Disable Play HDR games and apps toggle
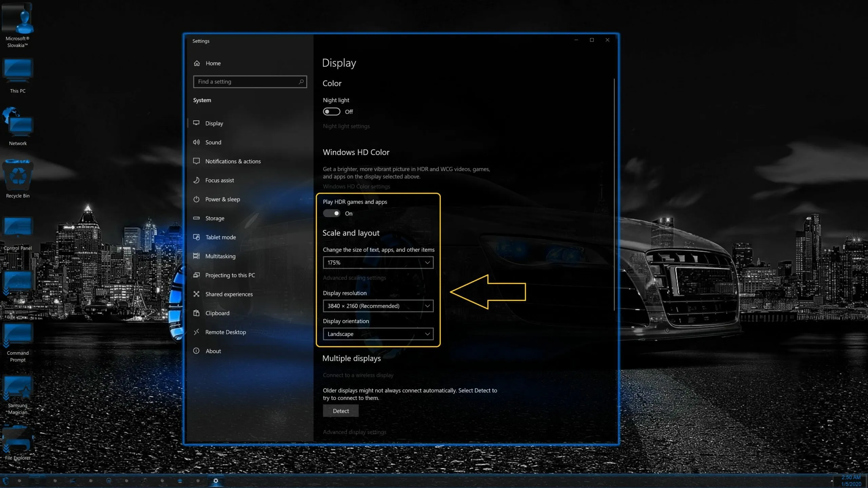The image size is (868, 488). 331,213
